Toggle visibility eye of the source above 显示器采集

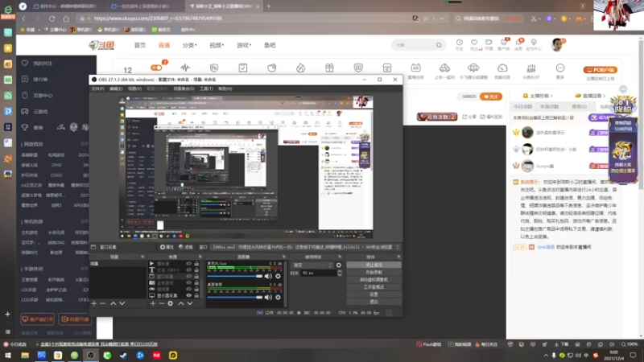[x=189, y=289]
